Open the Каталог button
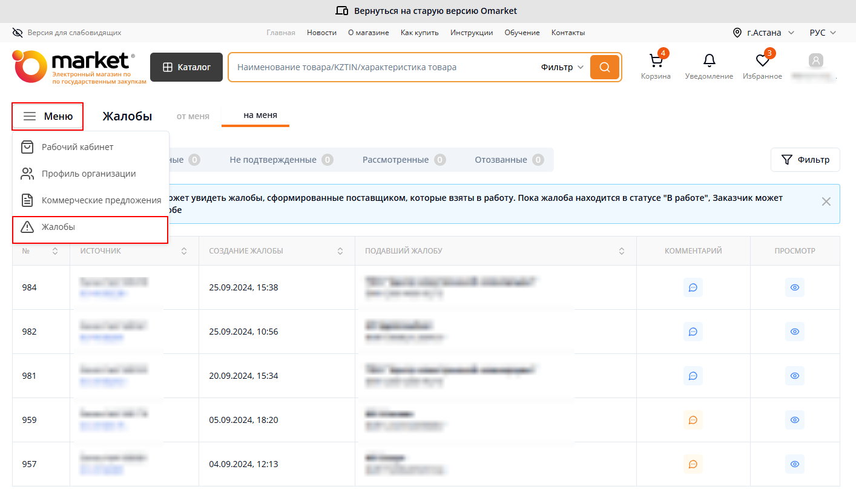 coord(186,67)
